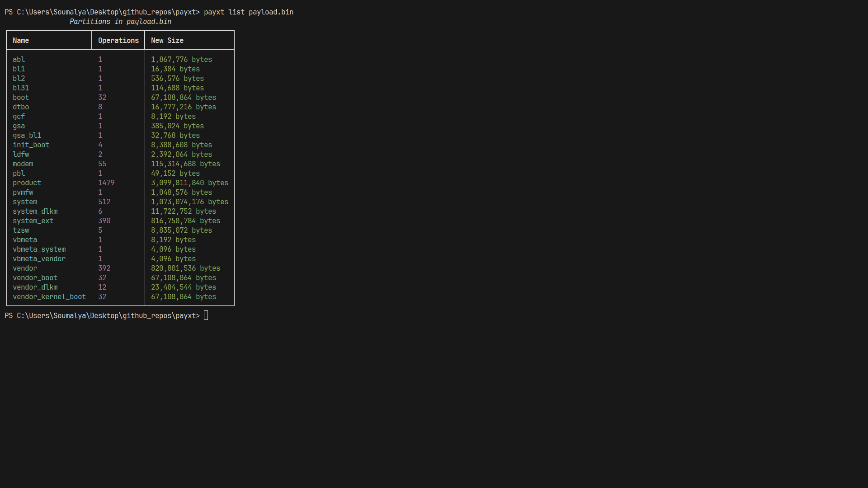Select the 'vbmeta_vendor' partition name
The width and height of the screenshot is (868, 488).
point(39,259)
